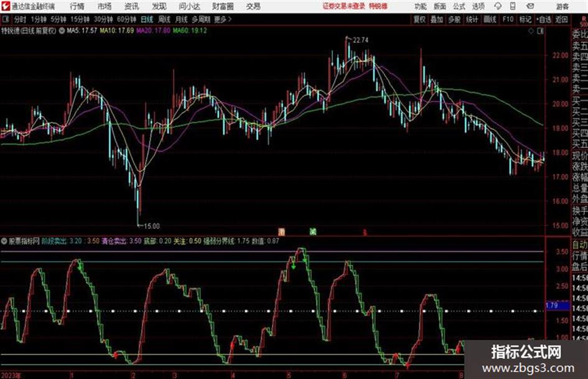Image resolution: width=588 pixels, height=379 pixels.
Task: Click the MA20: 17.80 value label
Action: (153, 30)
